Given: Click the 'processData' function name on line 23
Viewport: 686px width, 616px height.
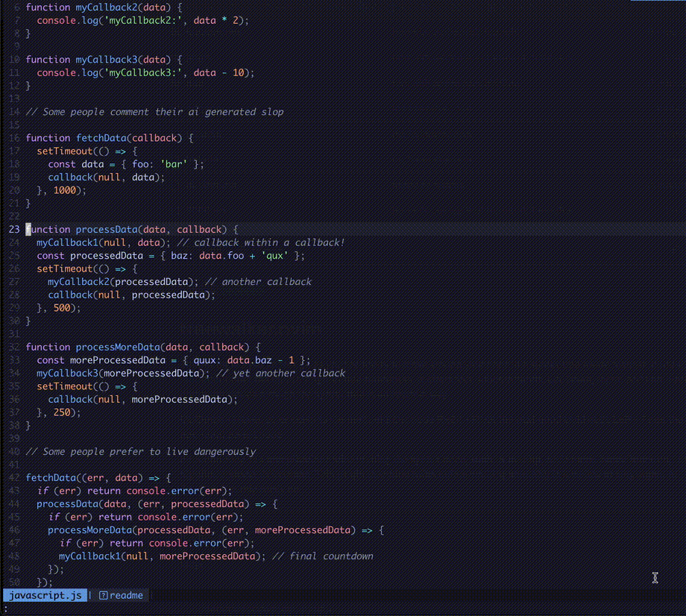Looking at the screenshot, I should coord(107,229).
